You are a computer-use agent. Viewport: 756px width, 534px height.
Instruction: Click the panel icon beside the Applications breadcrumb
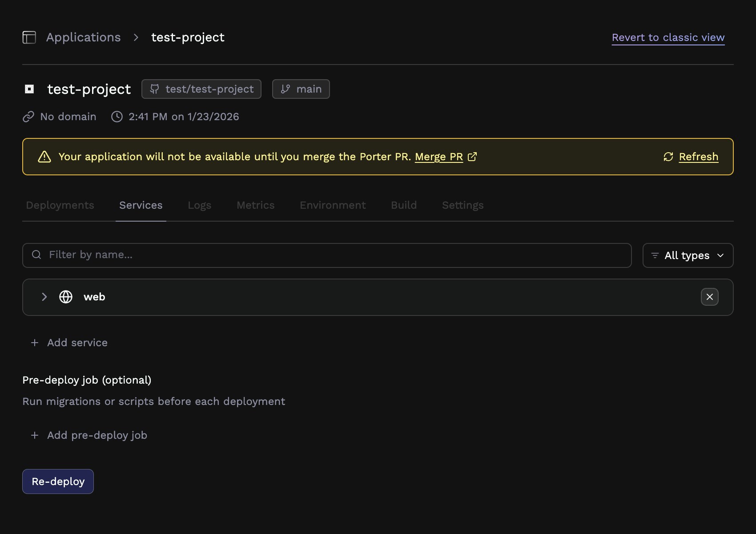coord(29,37)
